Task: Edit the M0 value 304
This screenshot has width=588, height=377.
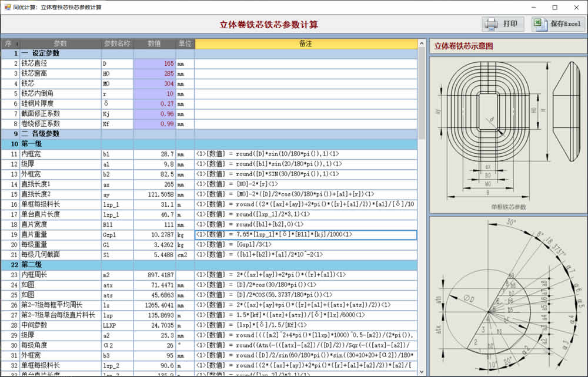Action: point(155,84)
